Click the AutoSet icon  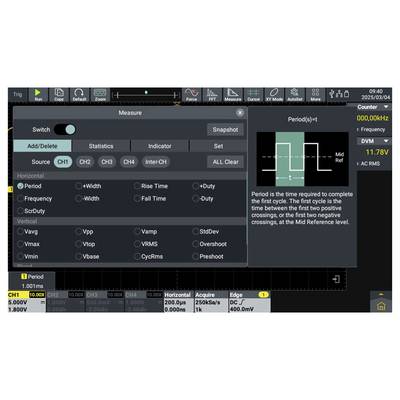point(295,95)
